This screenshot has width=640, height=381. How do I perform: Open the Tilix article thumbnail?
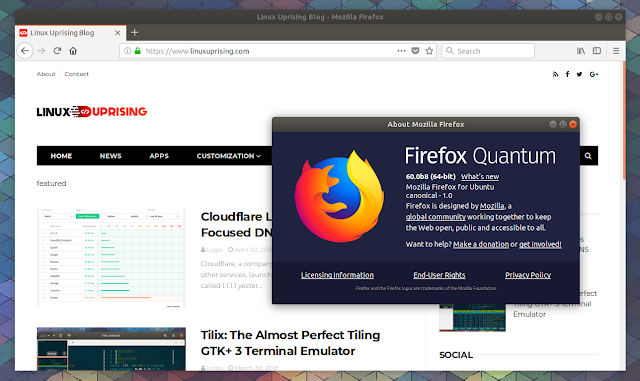[x=111, y=349]
